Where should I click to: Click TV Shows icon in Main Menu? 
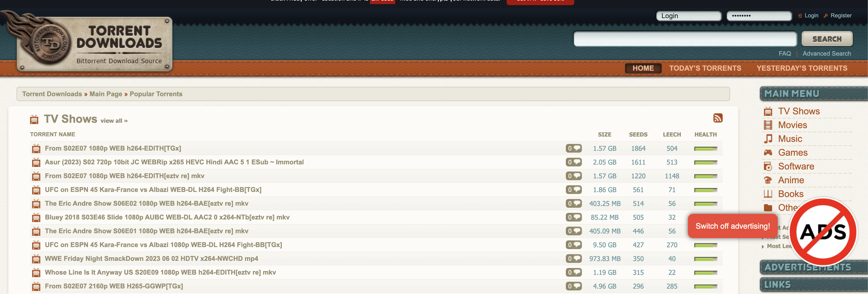pos(768,111)
